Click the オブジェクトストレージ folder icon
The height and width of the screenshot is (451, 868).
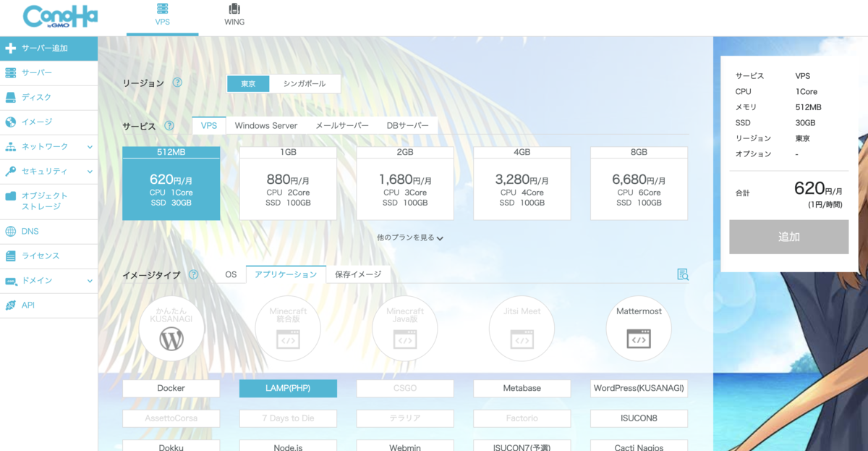tap(10, 196)
